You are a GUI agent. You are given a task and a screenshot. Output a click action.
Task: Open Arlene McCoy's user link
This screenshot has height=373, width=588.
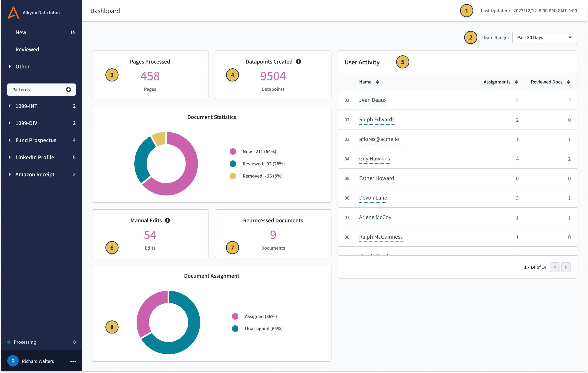click(375, 217)
